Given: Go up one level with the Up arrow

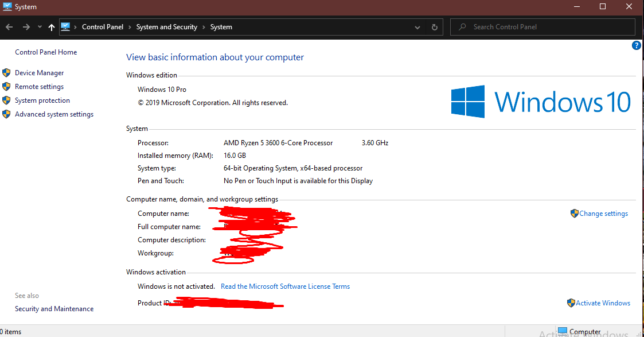Looking at the screenshot, I should [x=52, y=27].
